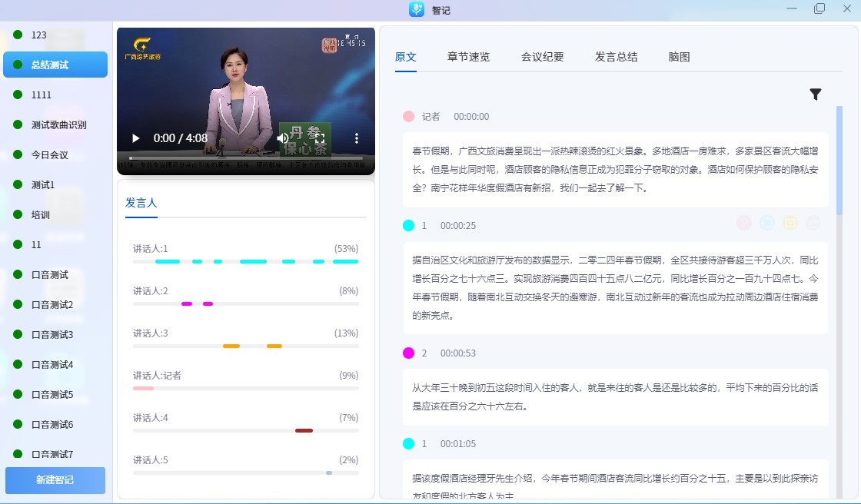The width and height of the screenshot is (861, 504).
Task: Click the 讲话人:记者 label
Action: click(157, 376)
